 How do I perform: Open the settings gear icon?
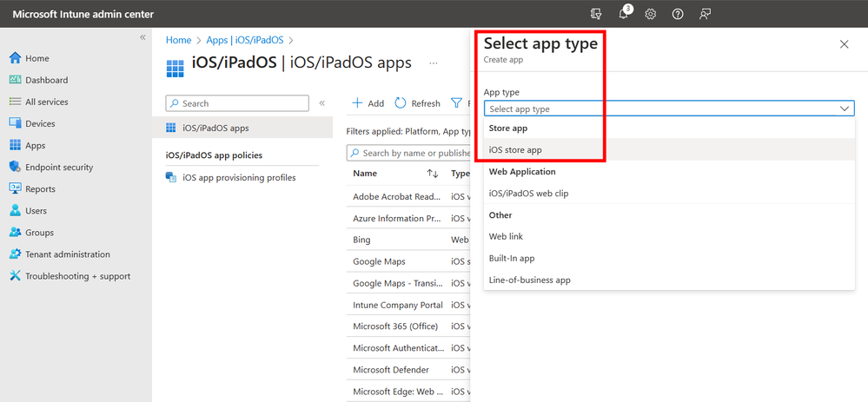click(x=651, y=15)
